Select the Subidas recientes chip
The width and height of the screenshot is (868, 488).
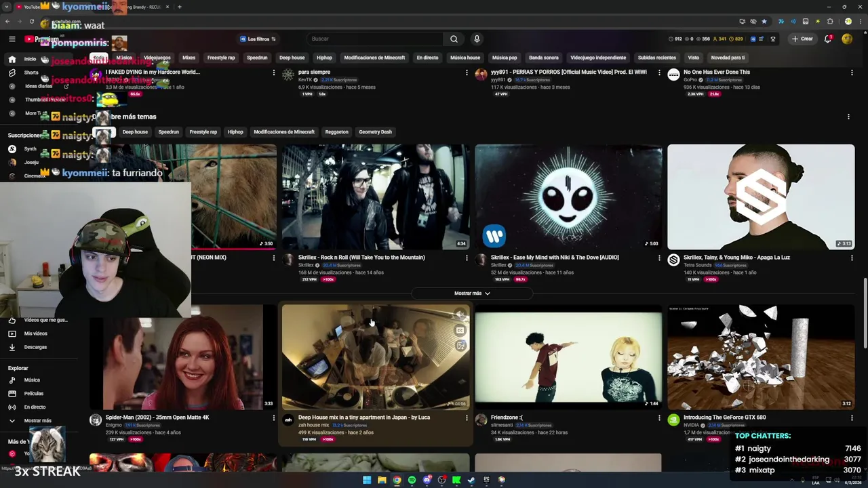(656, 58)
